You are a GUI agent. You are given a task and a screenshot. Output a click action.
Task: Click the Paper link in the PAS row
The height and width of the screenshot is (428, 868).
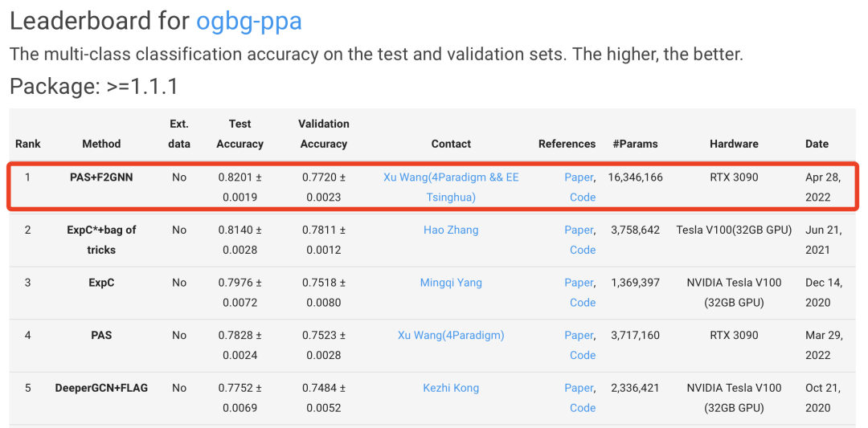578,335
